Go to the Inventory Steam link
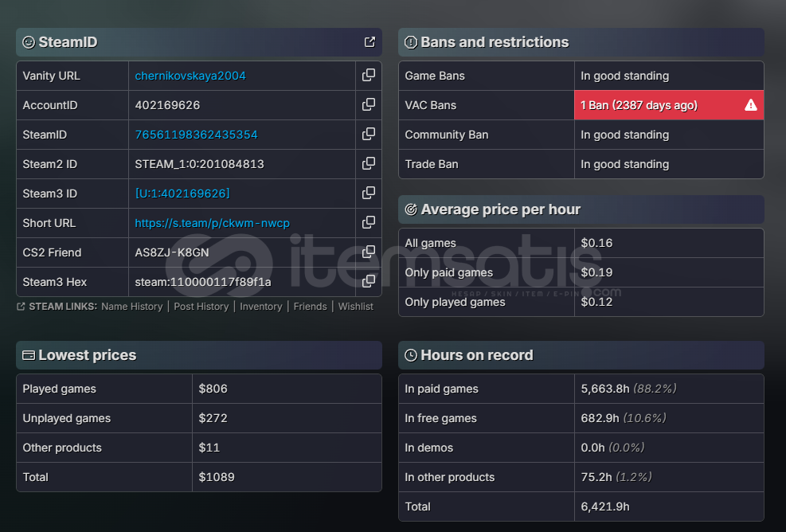The width and height of the screenshot is (786, 532). [260, 307]
